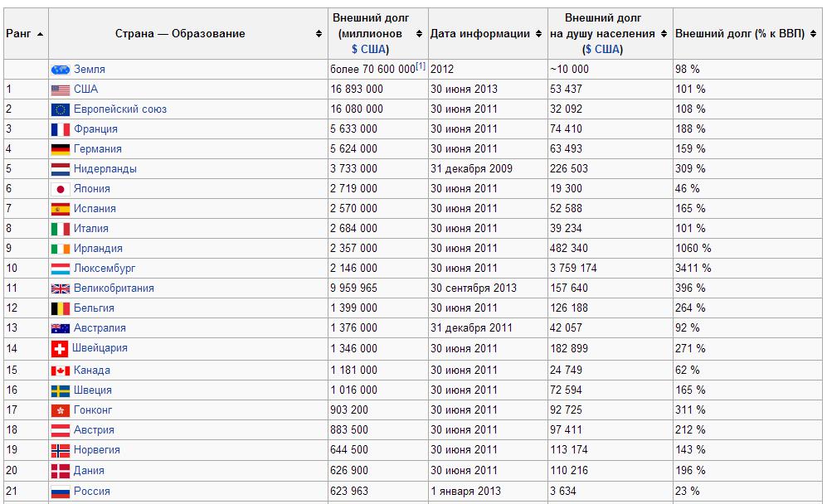Image resolution: width=827 pixels, height=504 pixels.
Task: Click the Canada flag icon
Action: coord(61,371)
